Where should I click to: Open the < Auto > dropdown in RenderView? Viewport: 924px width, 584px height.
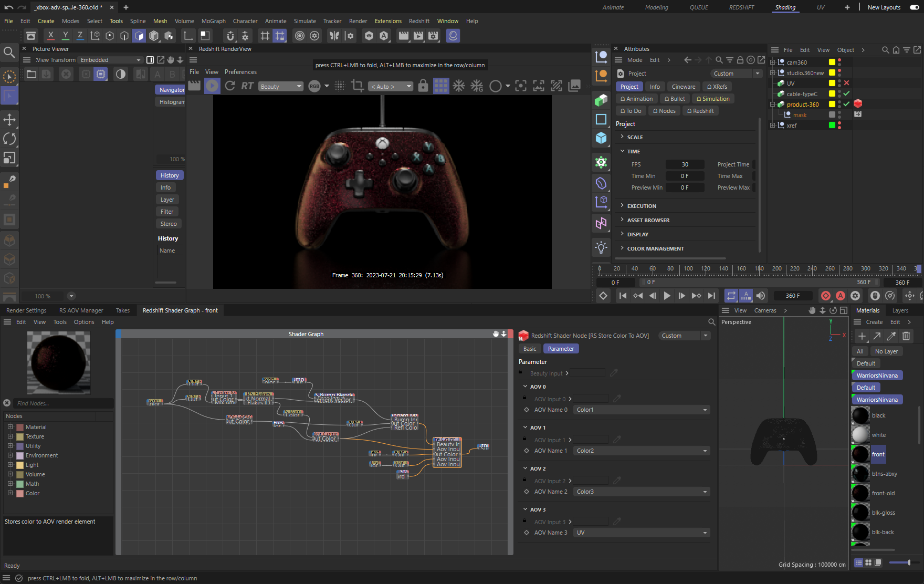tap(390, 87)
